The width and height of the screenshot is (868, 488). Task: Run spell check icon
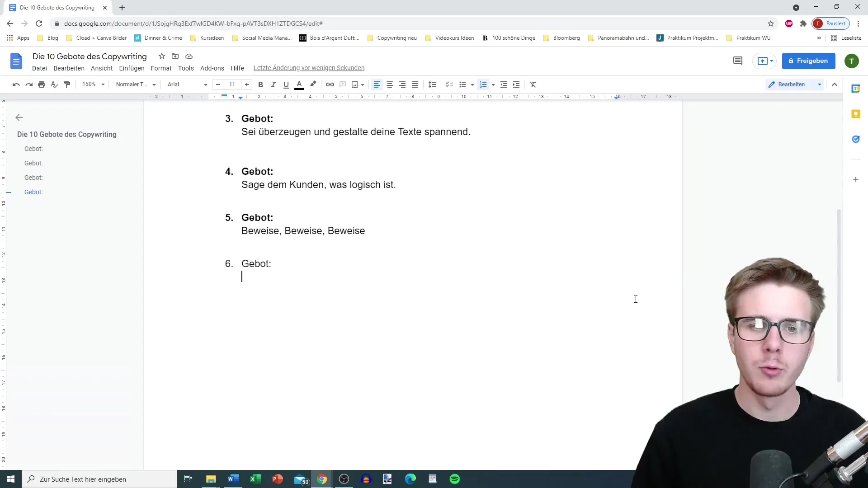coord(54,84)
